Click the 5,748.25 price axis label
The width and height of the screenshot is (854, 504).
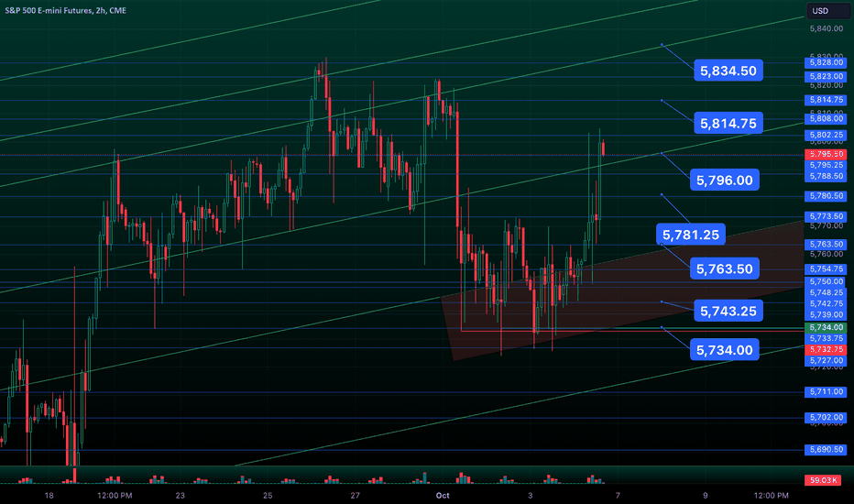(x=826, y=293)
